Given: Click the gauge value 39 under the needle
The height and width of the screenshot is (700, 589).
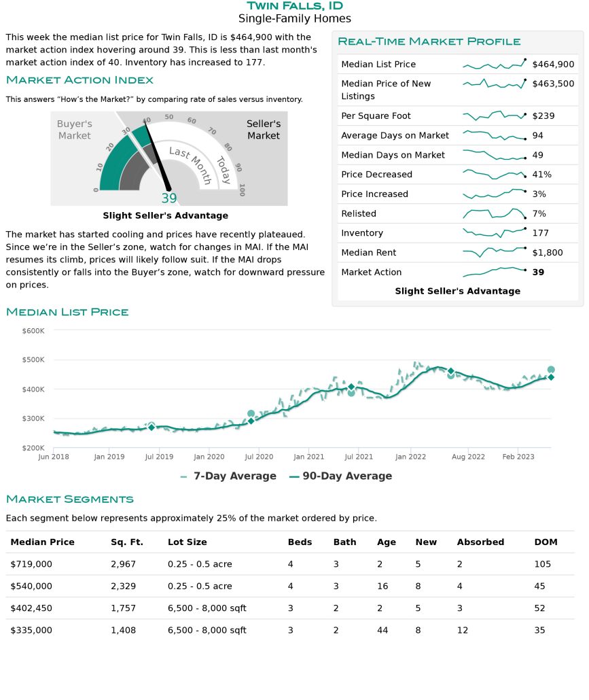Looking at the screenshot, I should click(168, 198).
